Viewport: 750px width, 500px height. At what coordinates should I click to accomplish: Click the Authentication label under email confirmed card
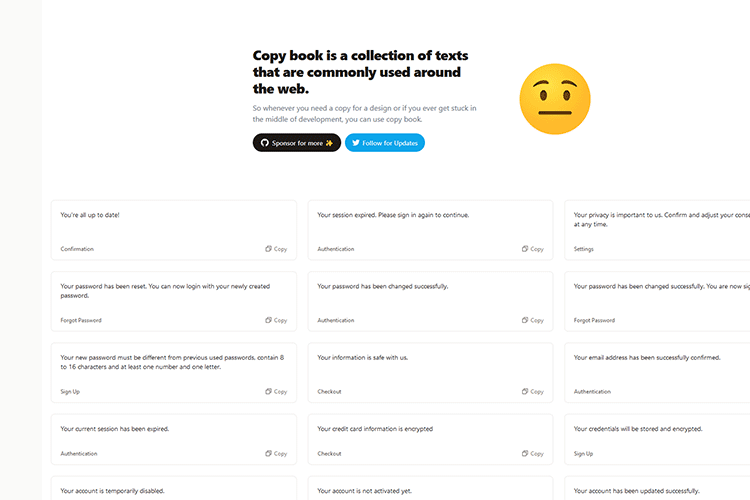click(592, 392)
